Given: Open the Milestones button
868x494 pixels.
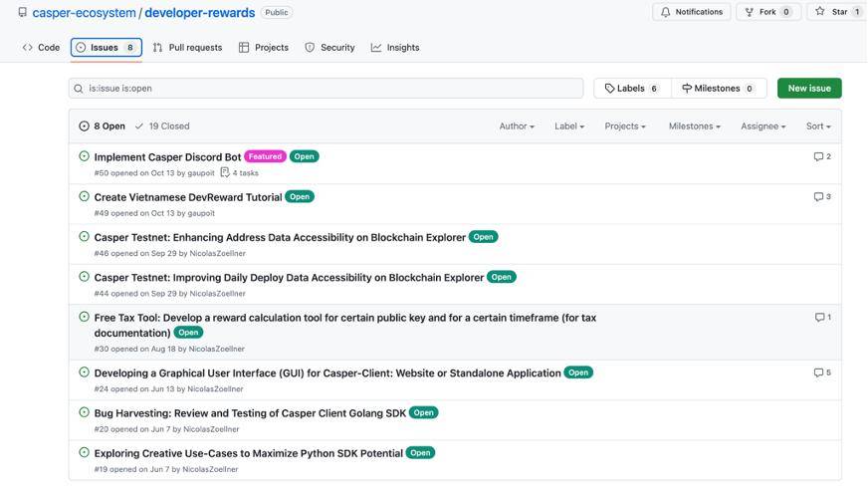Looking at the screenshot, I should (717, 88).
